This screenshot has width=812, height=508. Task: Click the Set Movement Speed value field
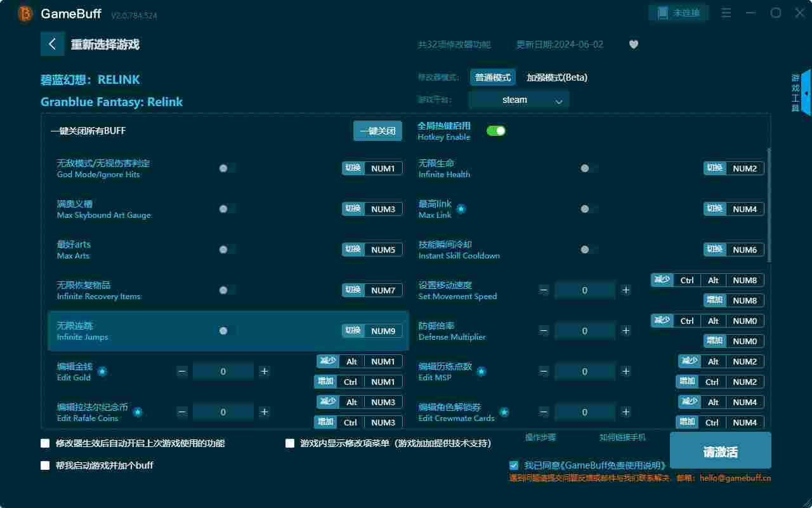click(585, 290)
